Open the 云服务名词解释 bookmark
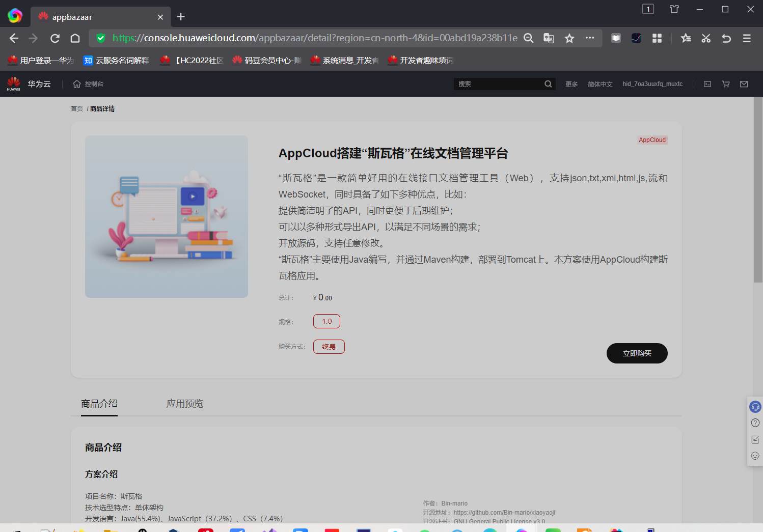763x532 pixels. pyautogui.click(x=116, y=61)
